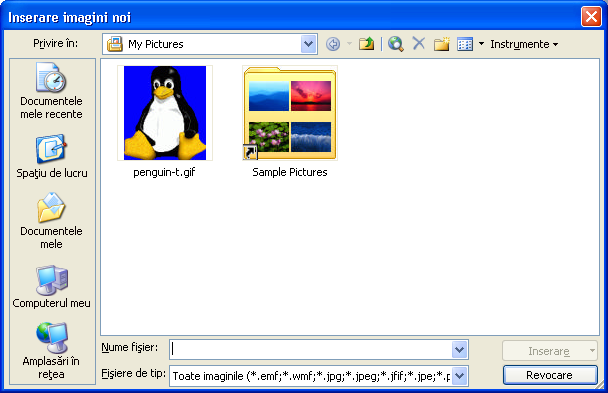Click the Back navigation arrow icon
The width and height of the screenshot is (608, 393).
coord(333,44)
